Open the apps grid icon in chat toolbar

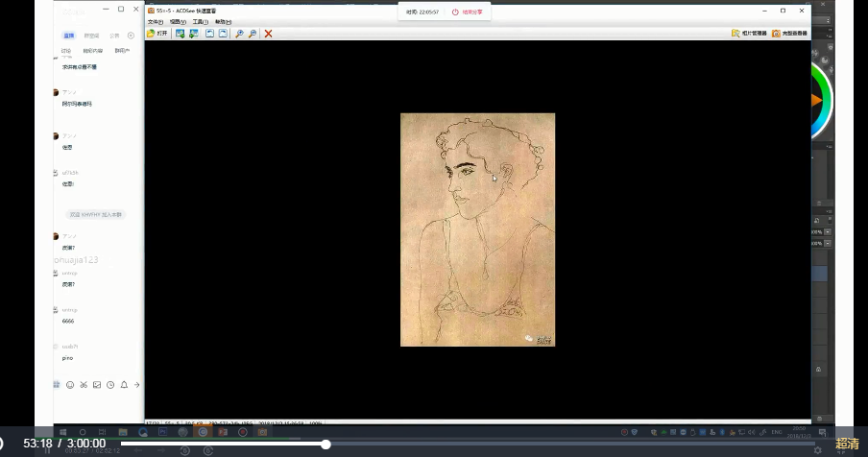(x=57, y=385)
